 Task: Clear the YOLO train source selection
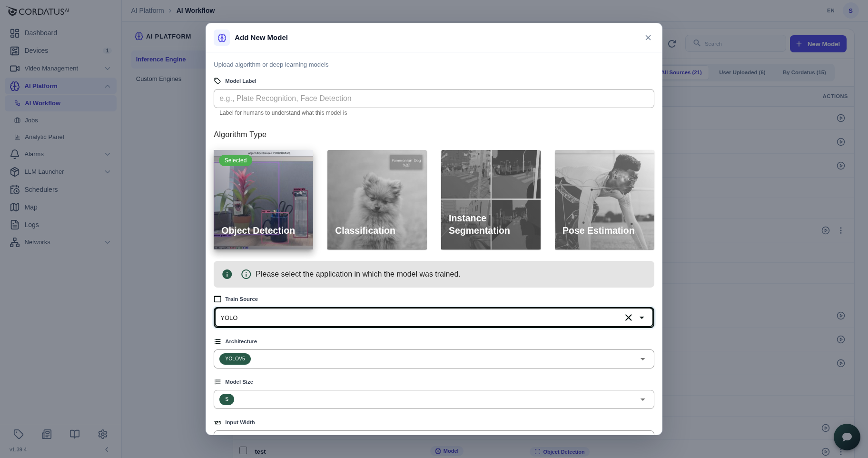(628, 318)
